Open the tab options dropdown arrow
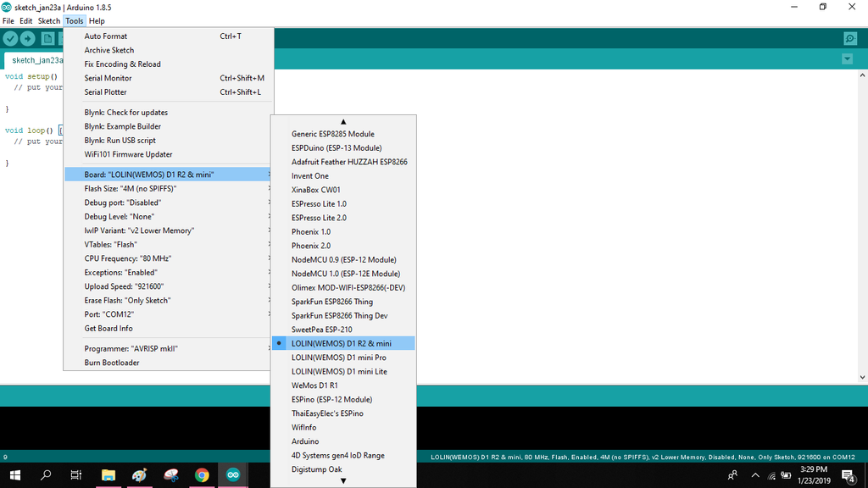The height and width of the screenshot is (488, 868). point(847,58)
